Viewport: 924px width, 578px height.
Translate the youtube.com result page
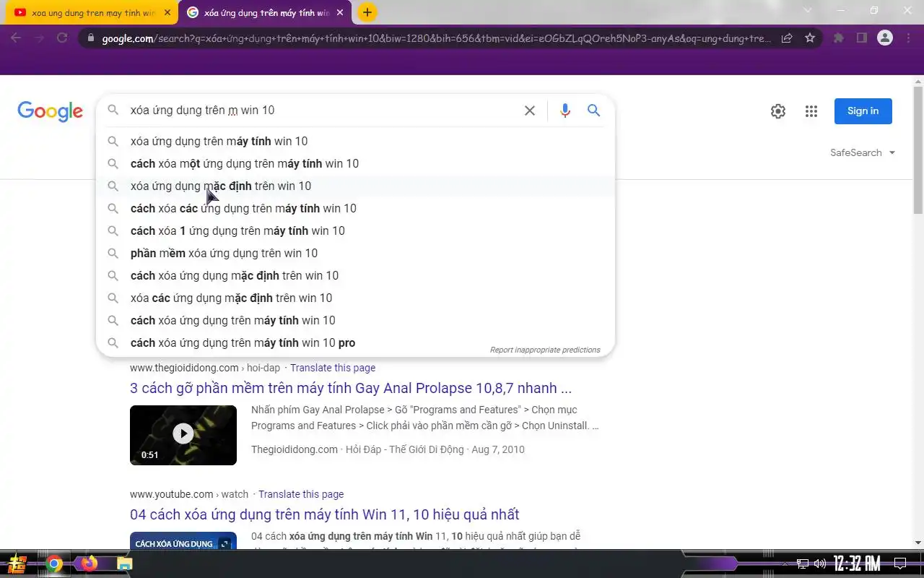(x=301, y=494)
